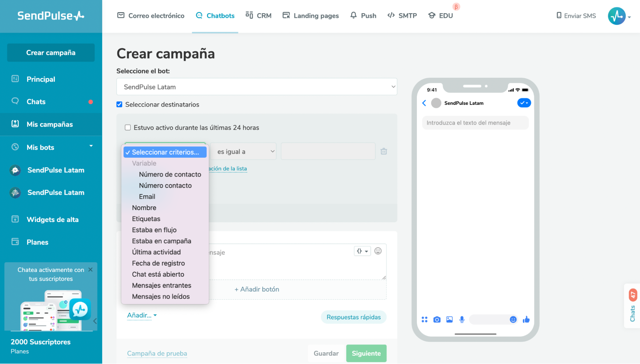Choose 'Mensajes no leídos' criterion
Screen dimensions: 640x364
pos(161,297)
